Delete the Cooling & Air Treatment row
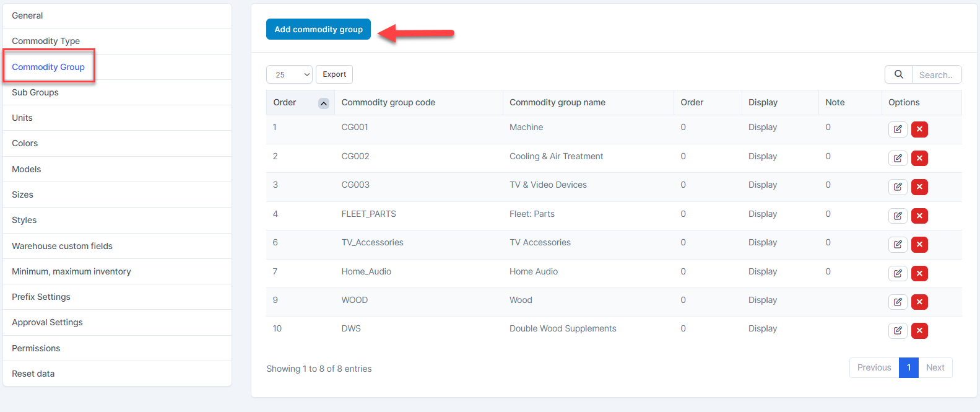This screenshot has width=980, height=412. (919, 158)
